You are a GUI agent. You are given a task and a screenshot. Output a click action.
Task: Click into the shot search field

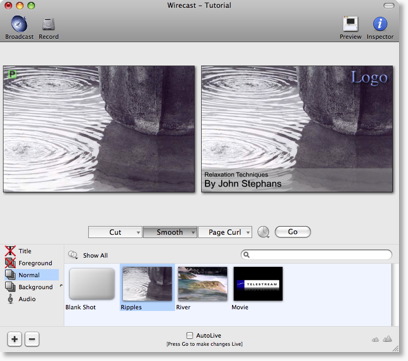pos(316,255)
